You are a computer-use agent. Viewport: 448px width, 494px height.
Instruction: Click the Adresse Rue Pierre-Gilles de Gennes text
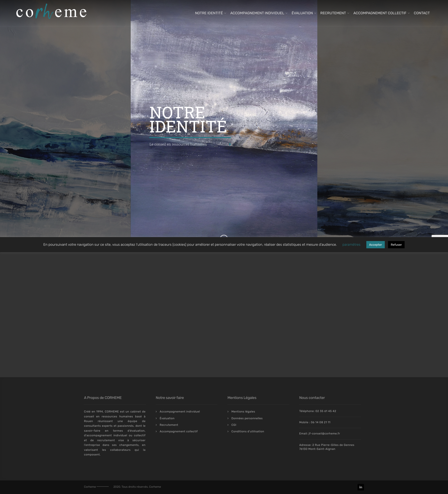[327, 447]
